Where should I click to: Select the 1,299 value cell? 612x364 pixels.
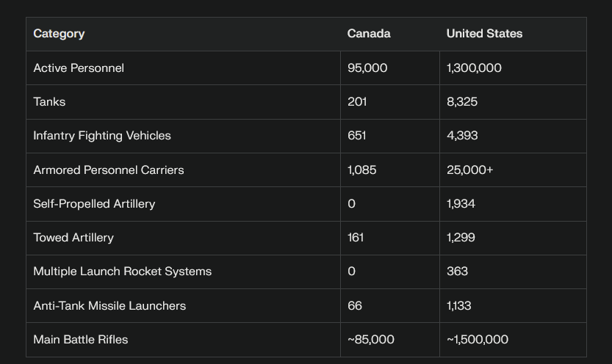pyautogui.click(x=461, y=238)
